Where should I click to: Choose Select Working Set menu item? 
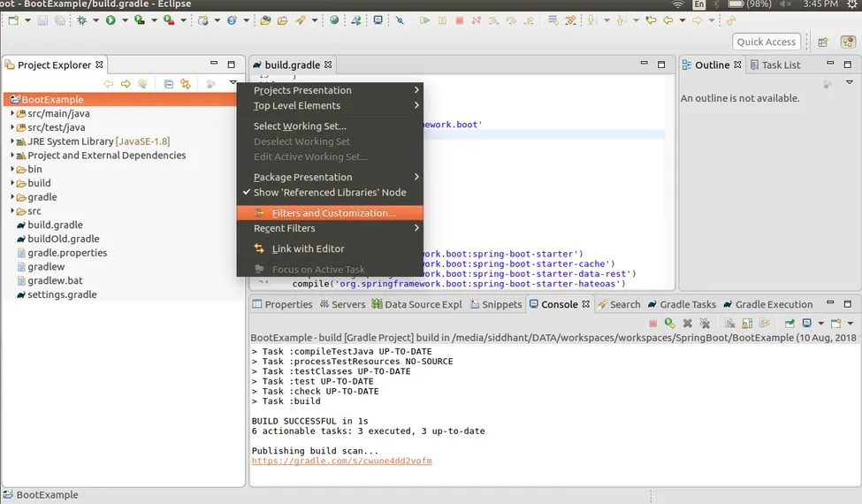pos(329,126)
